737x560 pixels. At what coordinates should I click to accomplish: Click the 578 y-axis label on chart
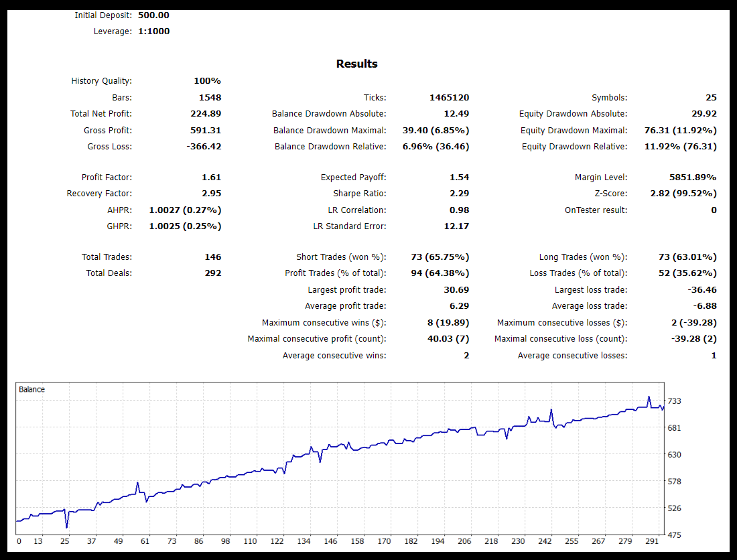tap(675, 482)
